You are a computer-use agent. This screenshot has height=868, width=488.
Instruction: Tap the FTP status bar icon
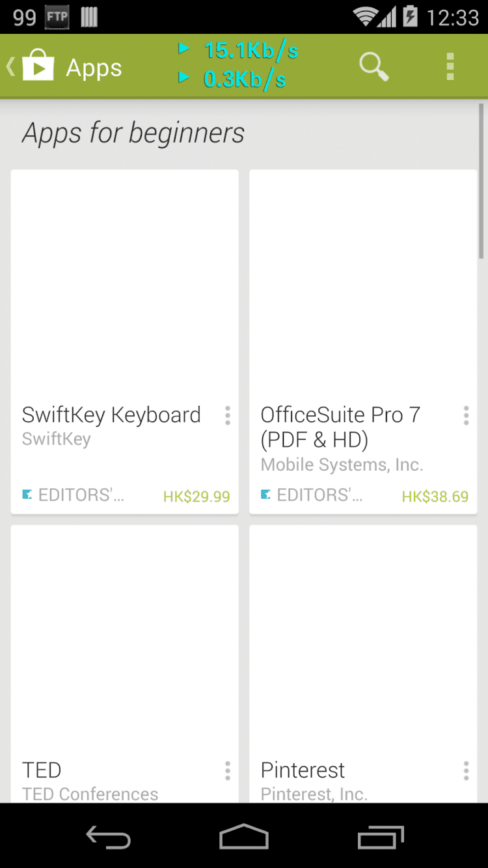point(57,17)
